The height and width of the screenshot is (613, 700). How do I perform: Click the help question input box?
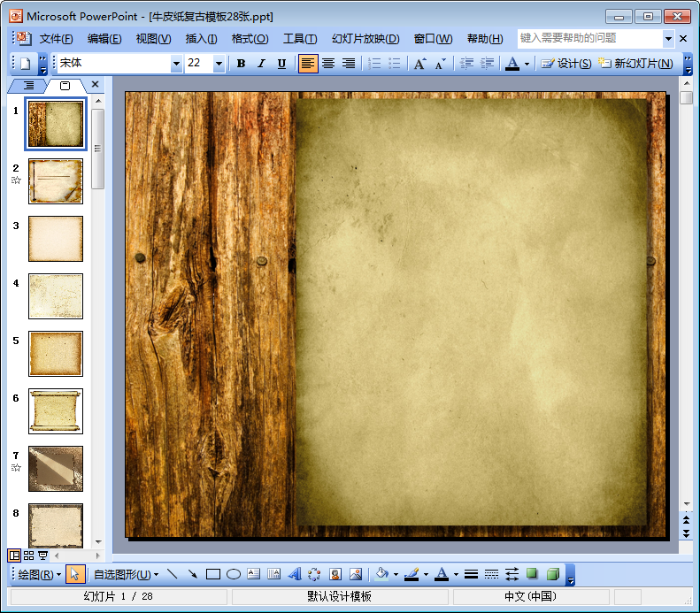coord(590,38)
